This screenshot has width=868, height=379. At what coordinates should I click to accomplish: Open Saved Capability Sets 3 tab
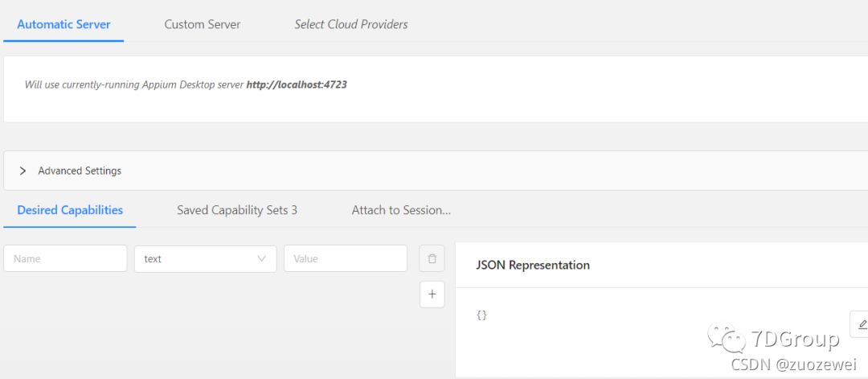(237, 210)
